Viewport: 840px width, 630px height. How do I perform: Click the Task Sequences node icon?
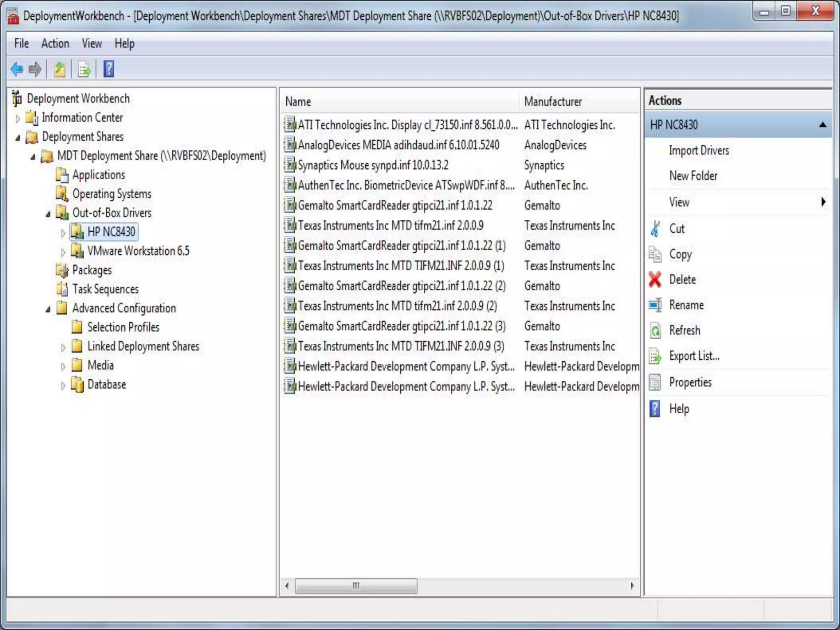coord(62,289)
